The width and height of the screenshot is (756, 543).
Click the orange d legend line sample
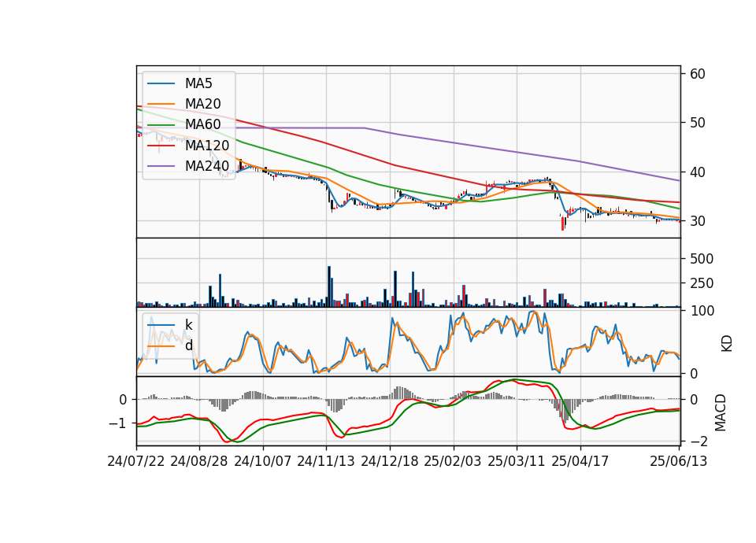(x=161, y=345)
